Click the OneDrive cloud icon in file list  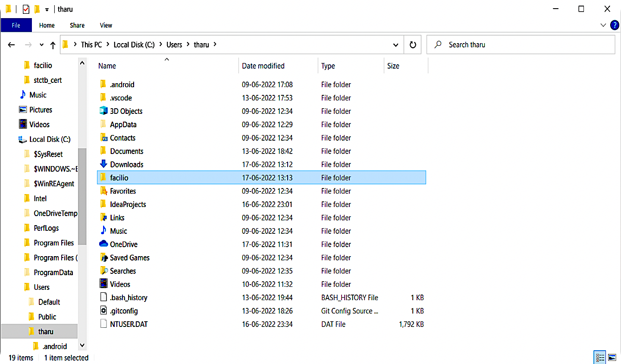(103, 244)
